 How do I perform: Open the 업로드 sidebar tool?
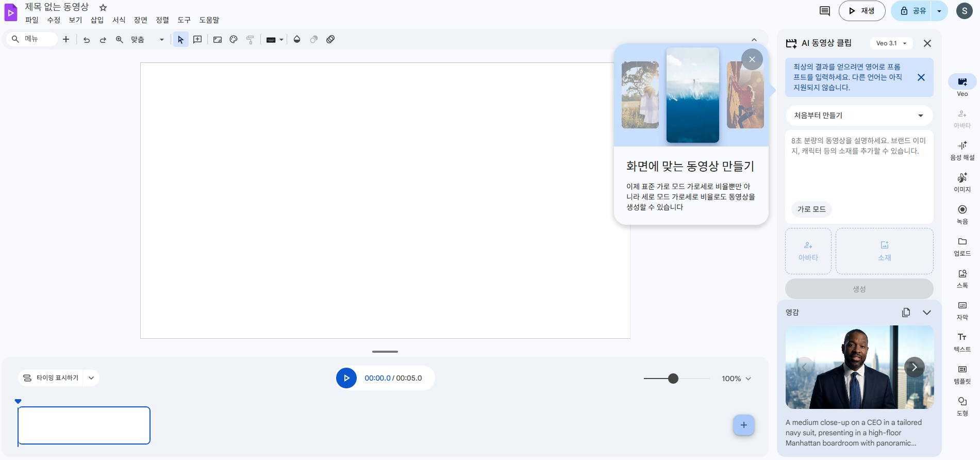(962, 246)
